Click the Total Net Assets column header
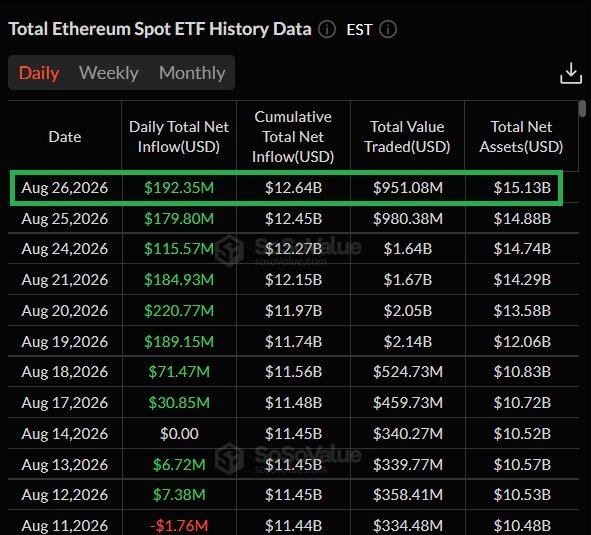Screen dimensions: 591x535 coord(521,136)
